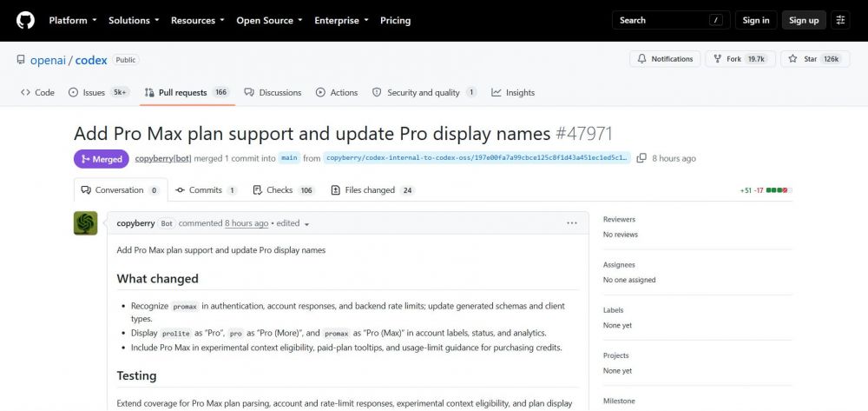Expand the edited history dropdown
This screenshot has height=411, width=868.
pyautogui.click(x=293, y=223)
